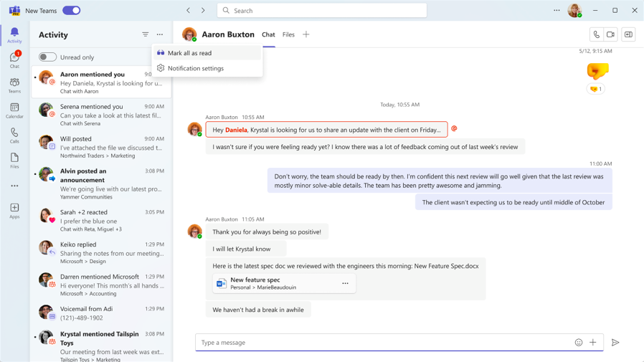The height and width of the screenshot is (362, 644).
Task: Enable the Unread only toggle
Action: point(47,57)
